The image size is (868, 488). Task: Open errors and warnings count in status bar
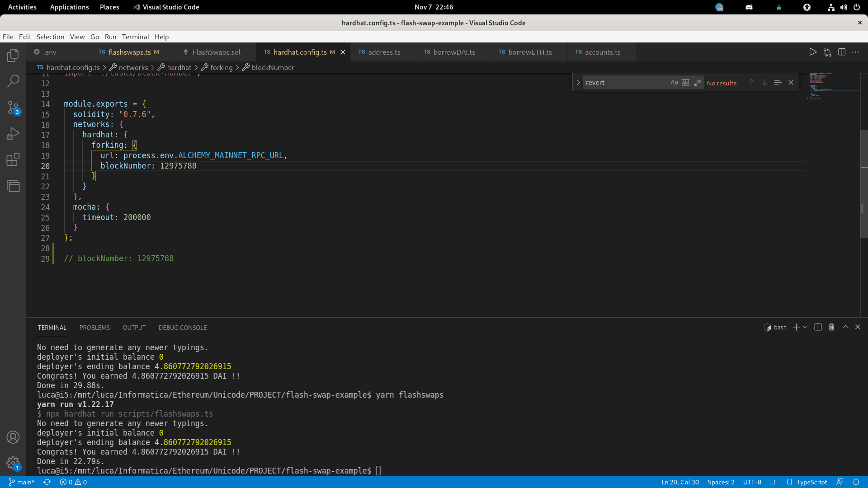click(x=73, y=482)
